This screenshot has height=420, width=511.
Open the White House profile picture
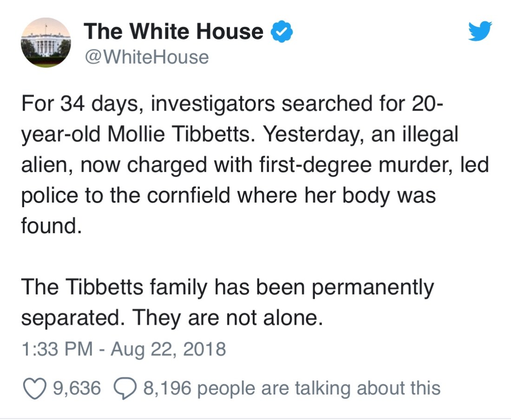(x=46, y=43)
